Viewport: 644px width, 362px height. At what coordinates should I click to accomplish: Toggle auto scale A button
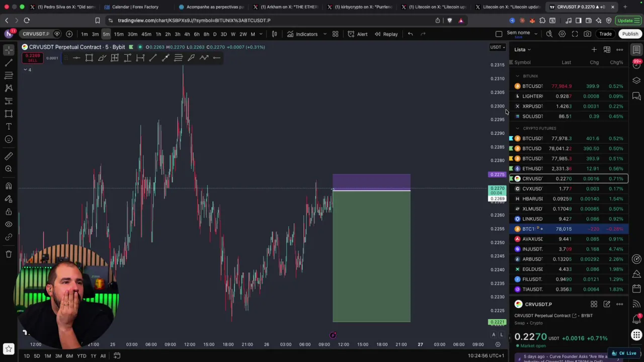click(494, 335)
